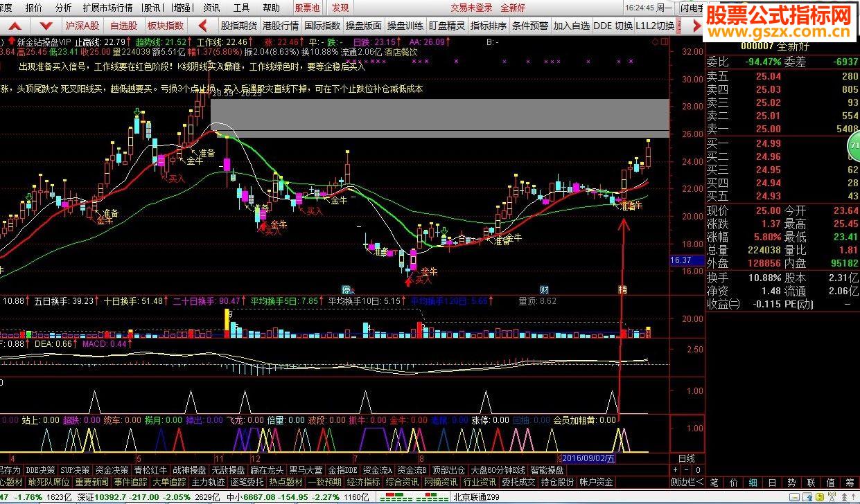This screenshot has width=860, height=504.
Task: Select the 青松红牛 indicator tab
Action: [151, 470]
